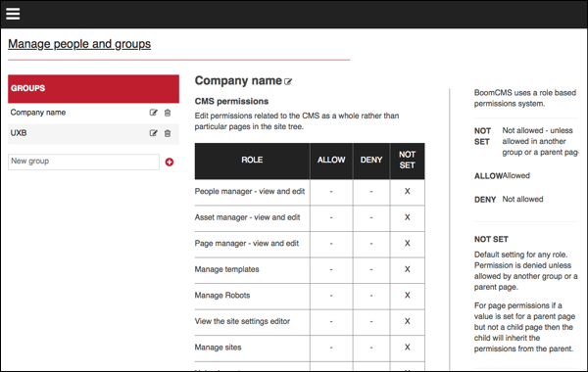Click the GROUPS panel header
This screenshot has height=372, width=588.
point(93,89)
